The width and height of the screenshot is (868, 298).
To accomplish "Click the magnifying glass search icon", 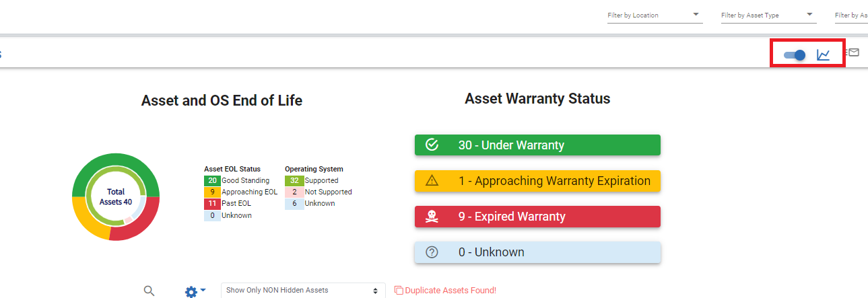I will [149, 291].
